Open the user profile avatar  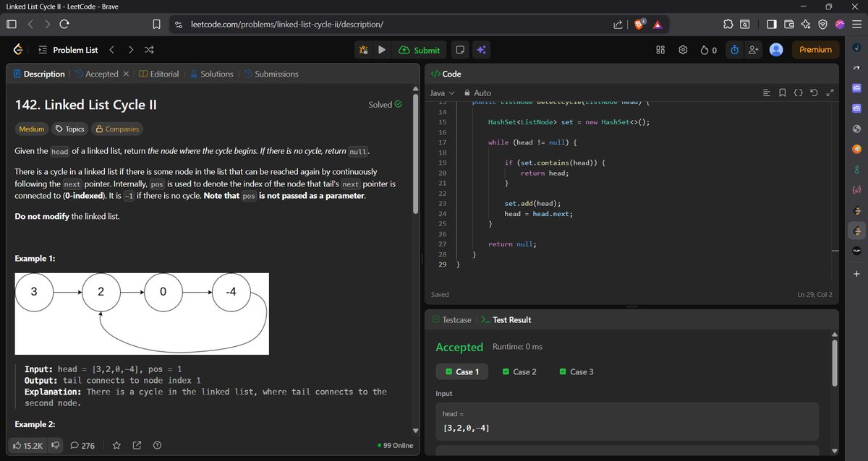click(x=776, y=50)
